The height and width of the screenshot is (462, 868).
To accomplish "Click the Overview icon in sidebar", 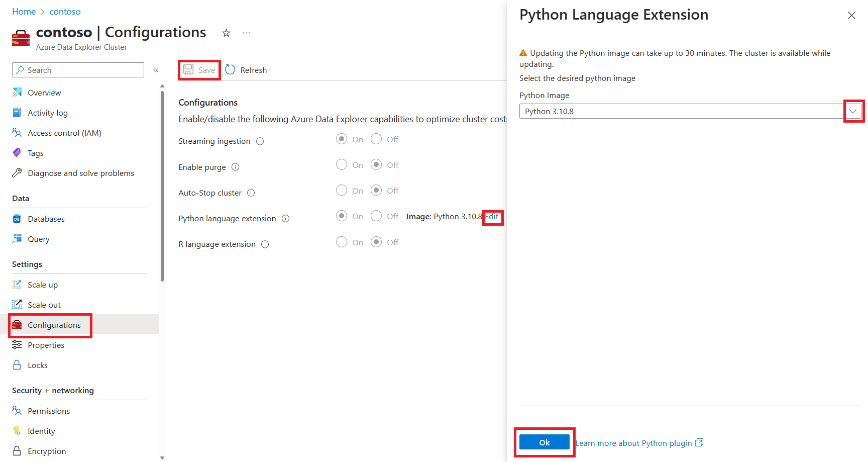I will click(17, 93).
